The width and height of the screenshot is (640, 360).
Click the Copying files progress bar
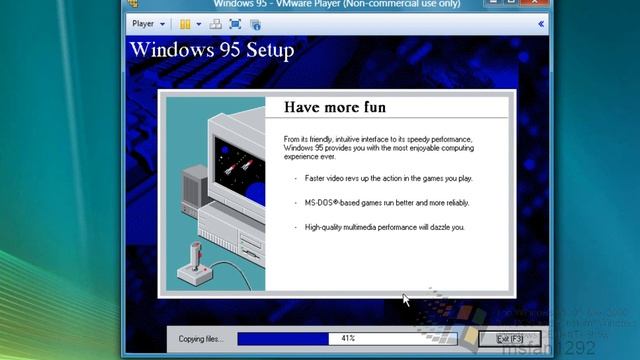tap(347, 338)
